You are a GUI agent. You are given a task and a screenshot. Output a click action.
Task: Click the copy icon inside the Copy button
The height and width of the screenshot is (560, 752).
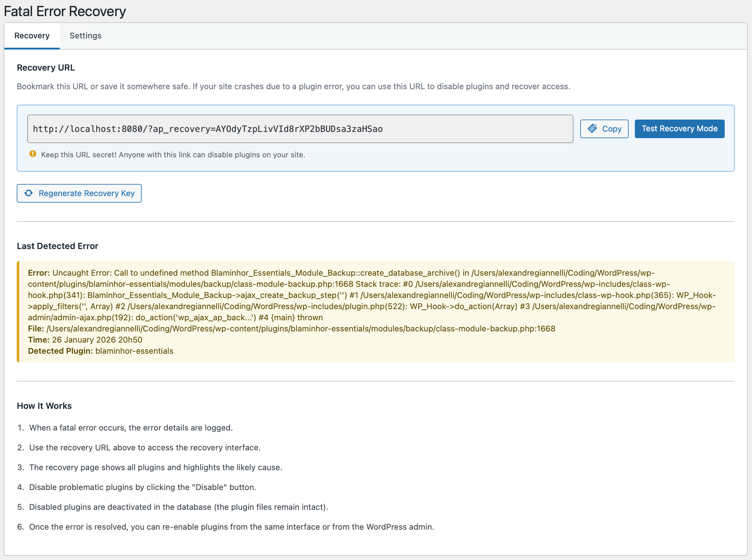coord(592,129)
